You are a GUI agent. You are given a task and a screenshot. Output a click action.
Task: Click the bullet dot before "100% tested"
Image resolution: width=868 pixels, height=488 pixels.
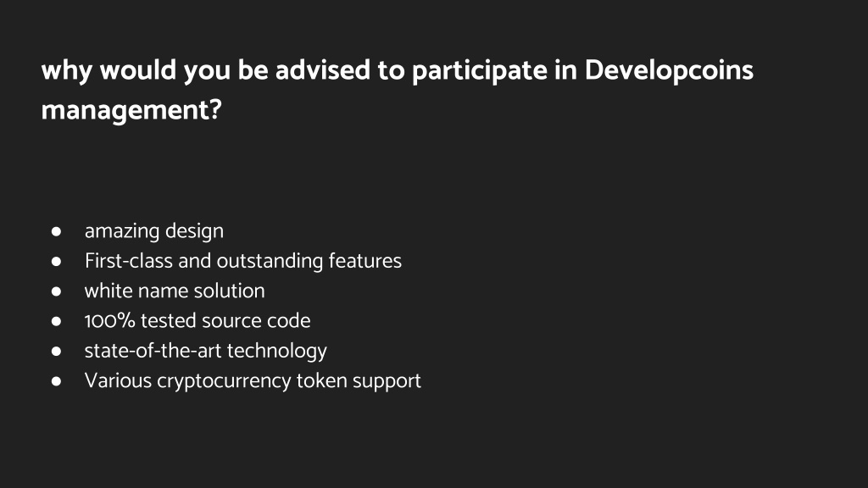pyautogui.click(x=56, y=321)
